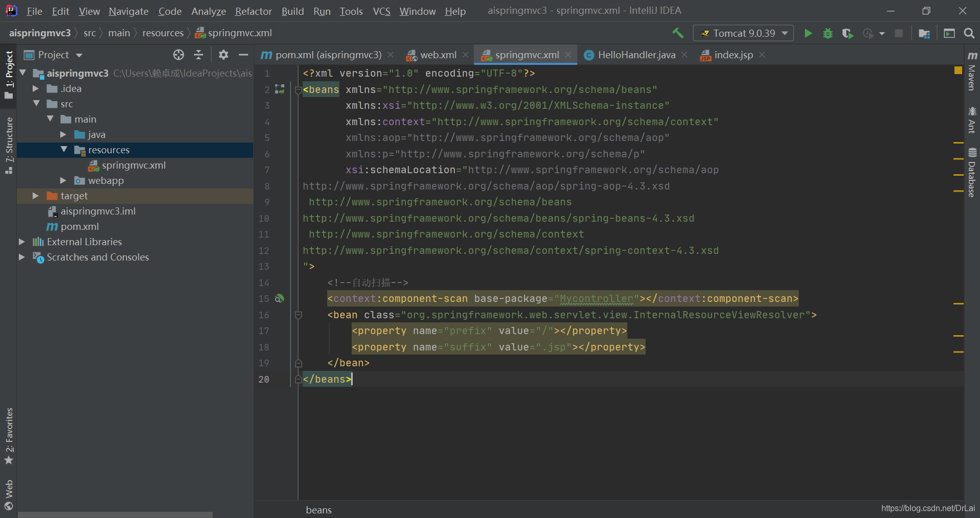Open the Tomcat 9.0.39 run configuration dropdown

point(743,33)
